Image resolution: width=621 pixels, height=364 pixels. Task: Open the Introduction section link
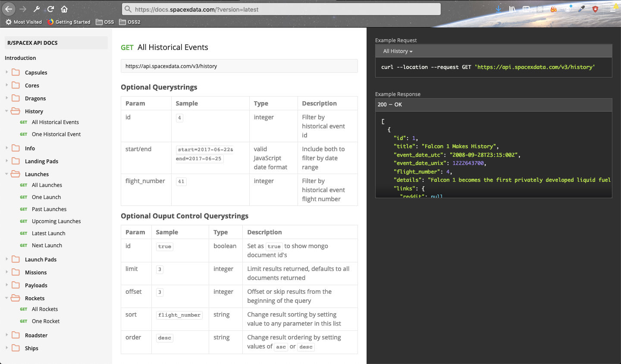point(20,58)
